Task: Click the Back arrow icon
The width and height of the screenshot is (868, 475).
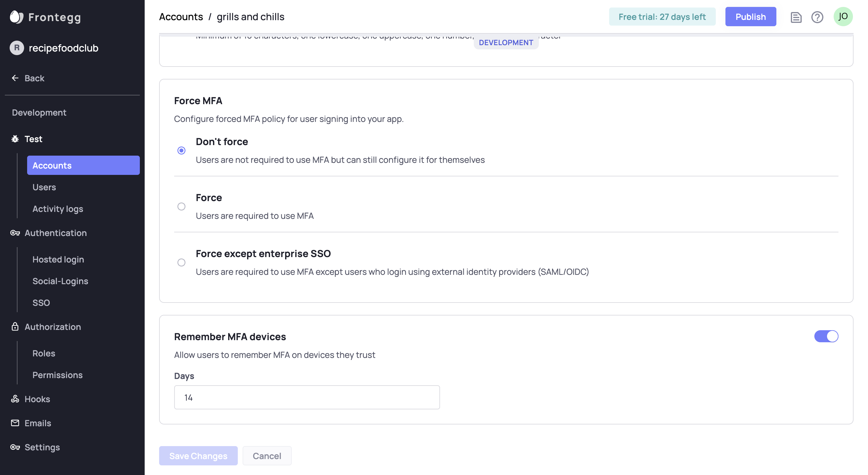Action: pyautogui.click(x=15, y=78)
